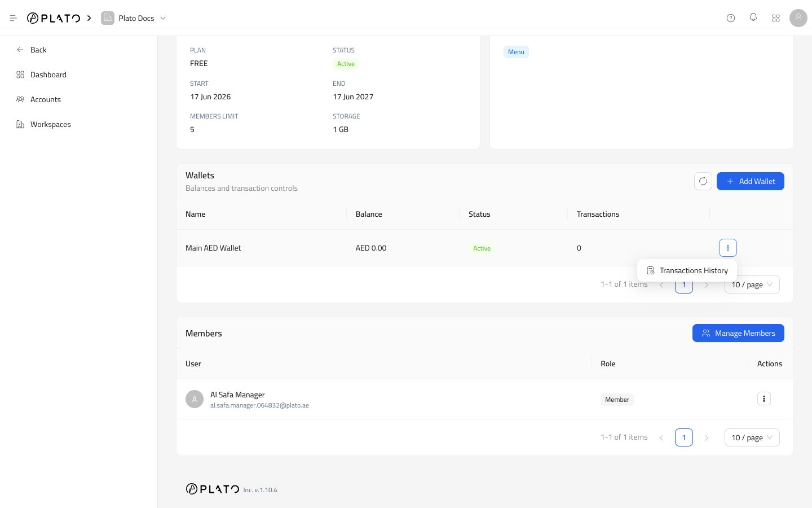Open the apps grid icon

(x=776, y=18)
